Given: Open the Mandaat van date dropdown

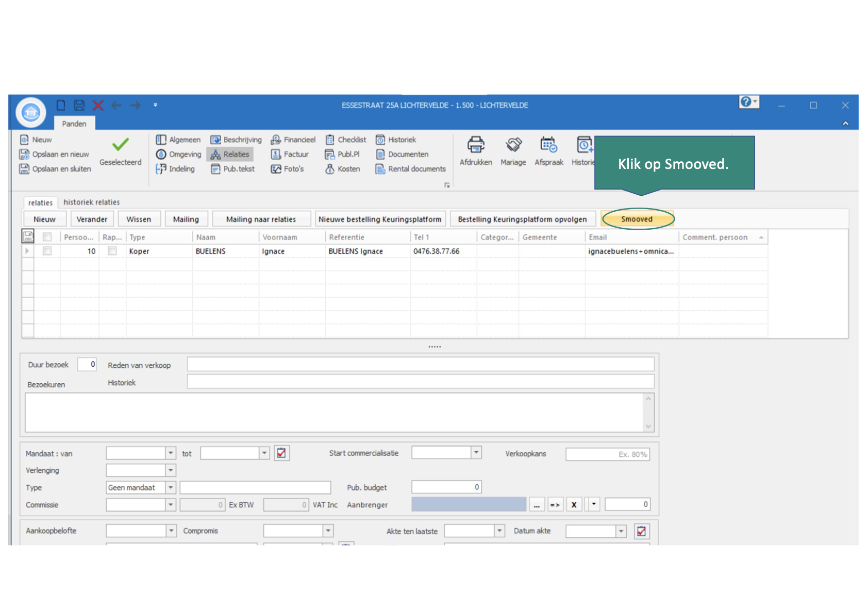Looking at the screenshot, I should 171,453.
